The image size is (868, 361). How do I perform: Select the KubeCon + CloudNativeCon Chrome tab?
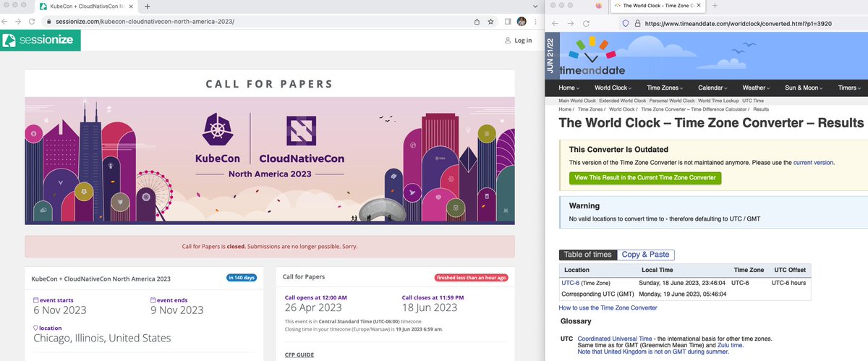click(x=88, y=6)
